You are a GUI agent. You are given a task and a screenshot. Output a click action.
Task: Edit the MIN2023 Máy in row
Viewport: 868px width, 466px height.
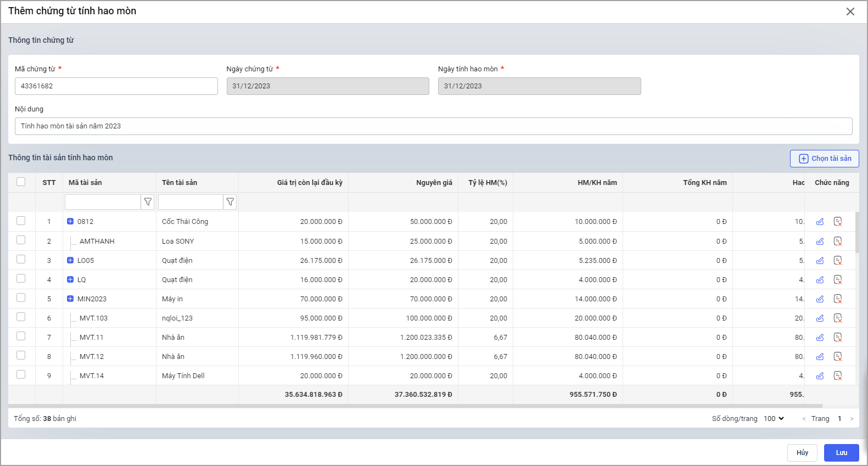820,299
